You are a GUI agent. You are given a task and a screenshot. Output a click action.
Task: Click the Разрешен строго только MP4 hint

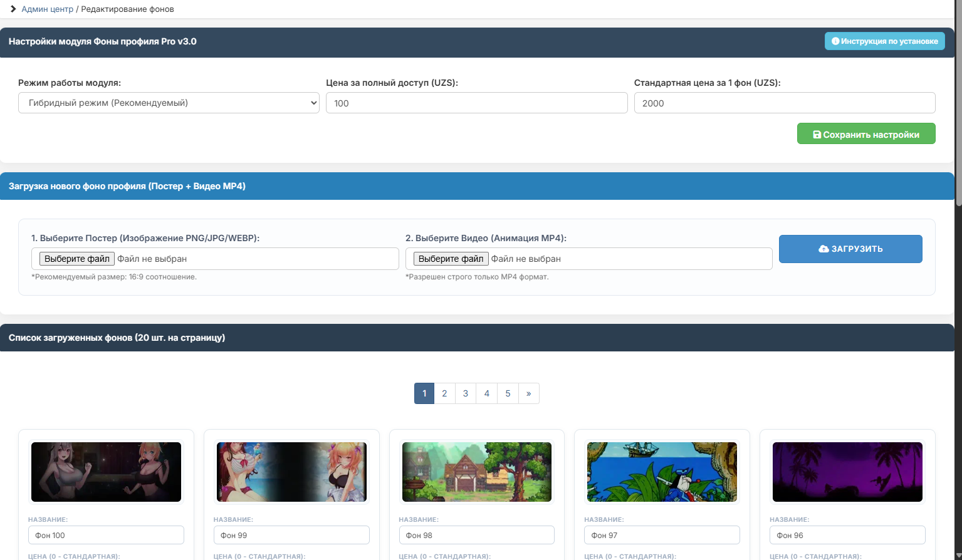(x=477, y=277)
